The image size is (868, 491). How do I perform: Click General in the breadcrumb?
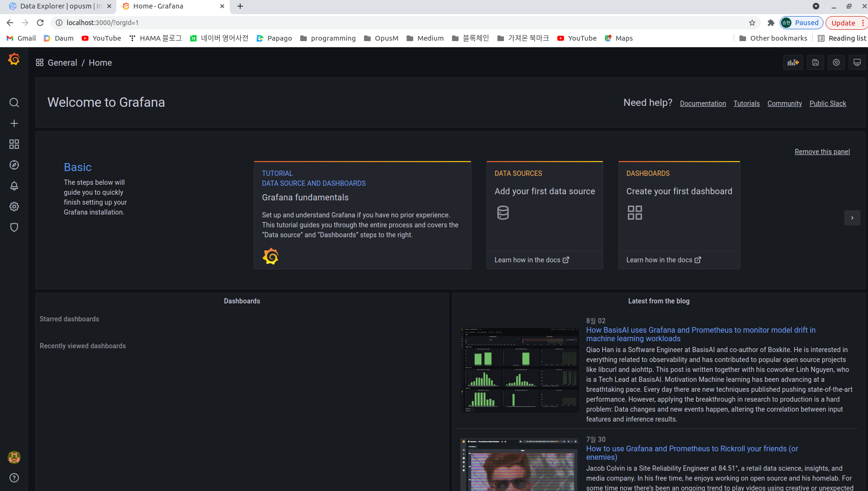62,63
